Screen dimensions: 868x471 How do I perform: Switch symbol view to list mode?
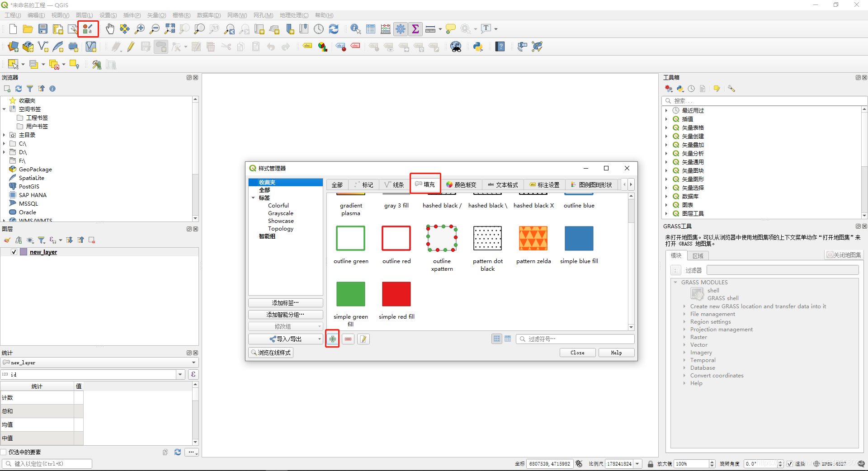point(508,339)
